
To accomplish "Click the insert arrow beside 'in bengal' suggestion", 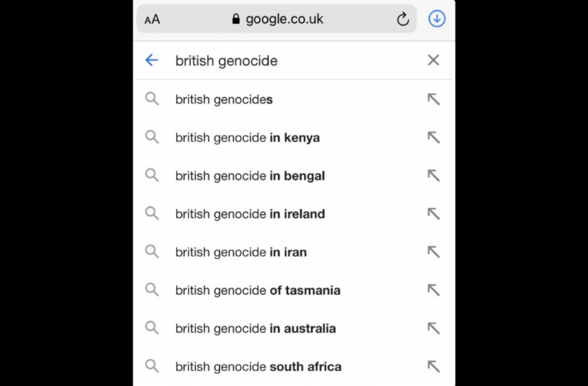I will tap(433, 176).
